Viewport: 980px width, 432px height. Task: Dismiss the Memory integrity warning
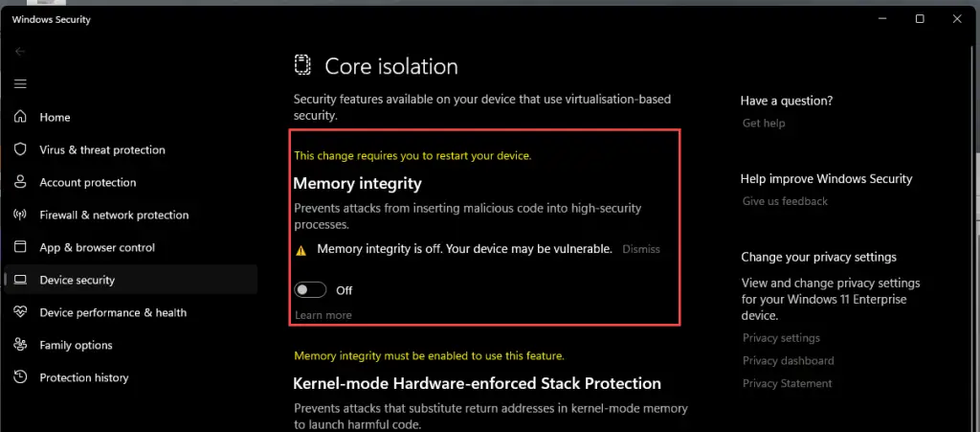tap(641, 249)
